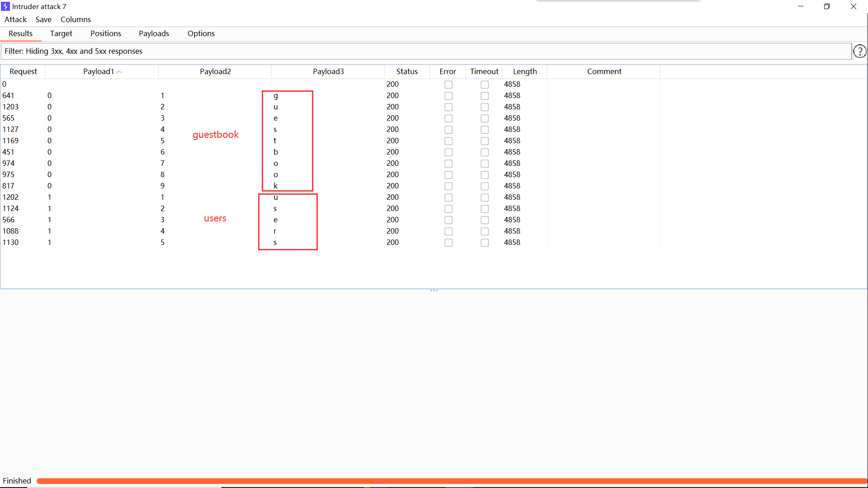Sort by the Payload2 column header

tap(215, 71)
